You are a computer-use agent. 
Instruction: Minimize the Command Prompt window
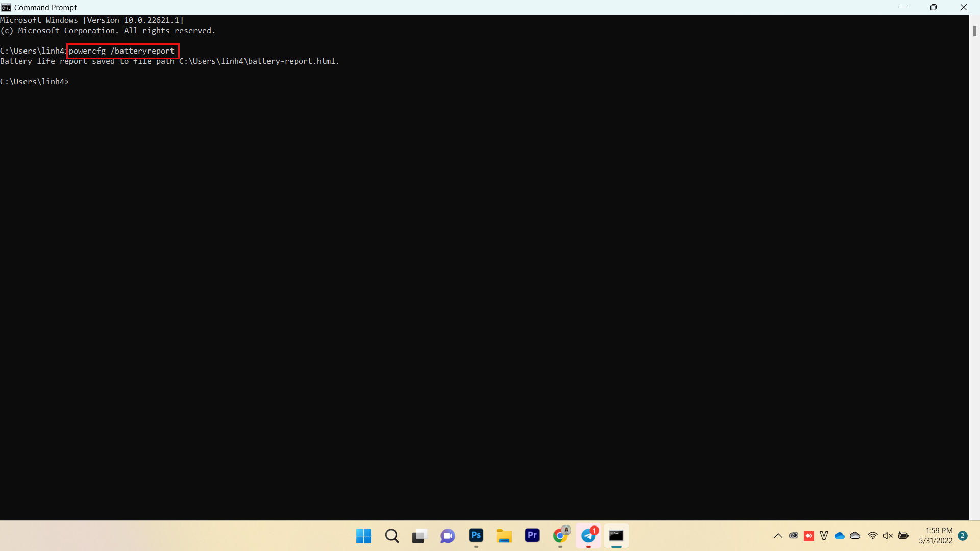point(904,7)
